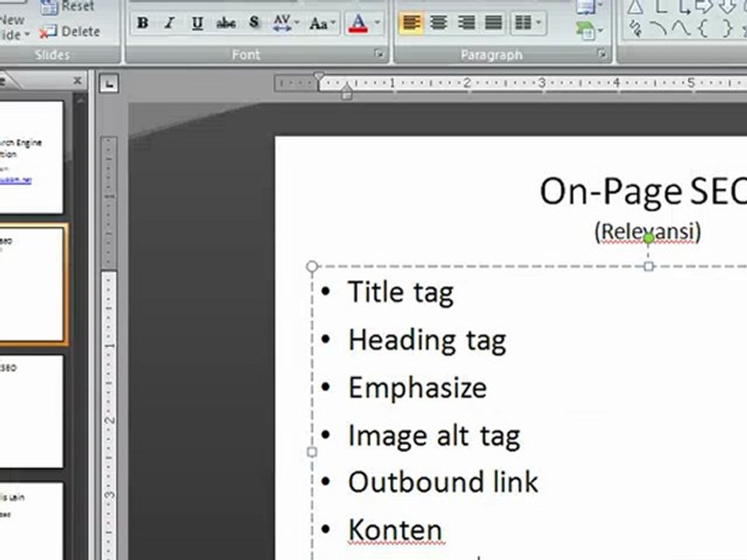Close the slides thumbnail pane
The height and width of the screenshot is (560, 747).
77,81
